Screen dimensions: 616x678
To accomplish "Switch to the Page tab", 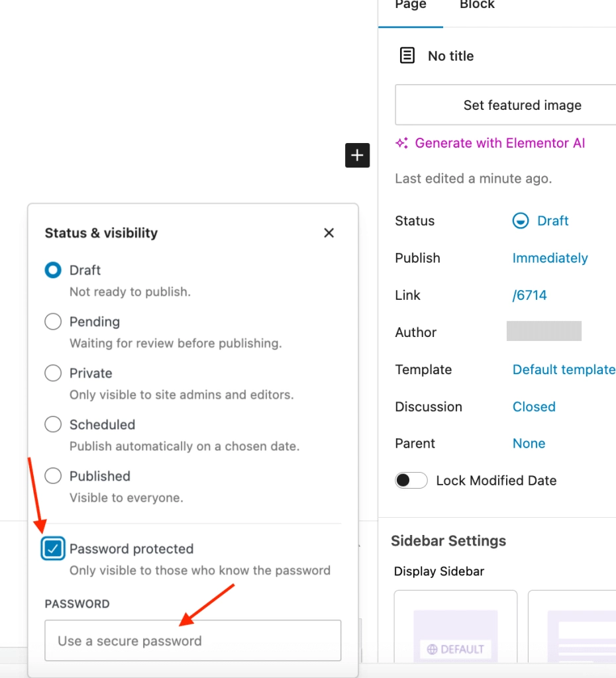I will click(x=411, y=5).
